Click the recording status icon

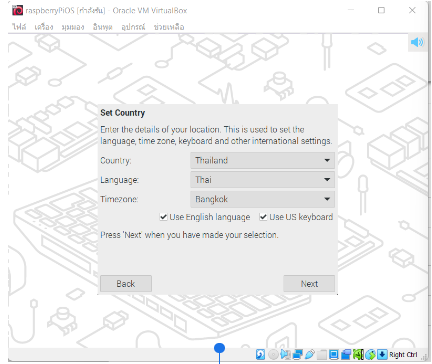click(346, 354)
